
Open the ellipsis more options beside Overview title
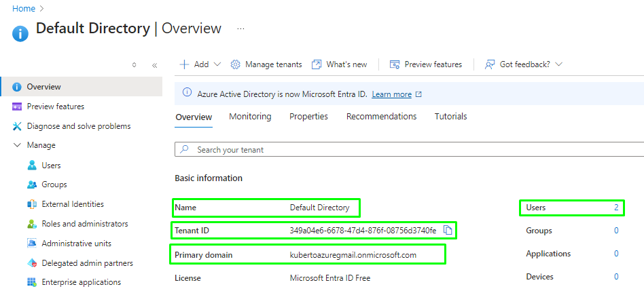coord(240,29)
